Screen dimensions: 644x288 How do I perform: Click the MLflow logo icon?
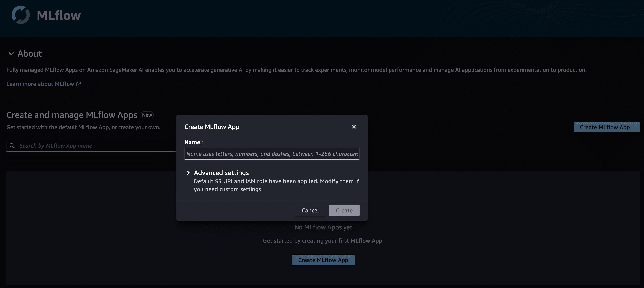[x=21, y=15]
